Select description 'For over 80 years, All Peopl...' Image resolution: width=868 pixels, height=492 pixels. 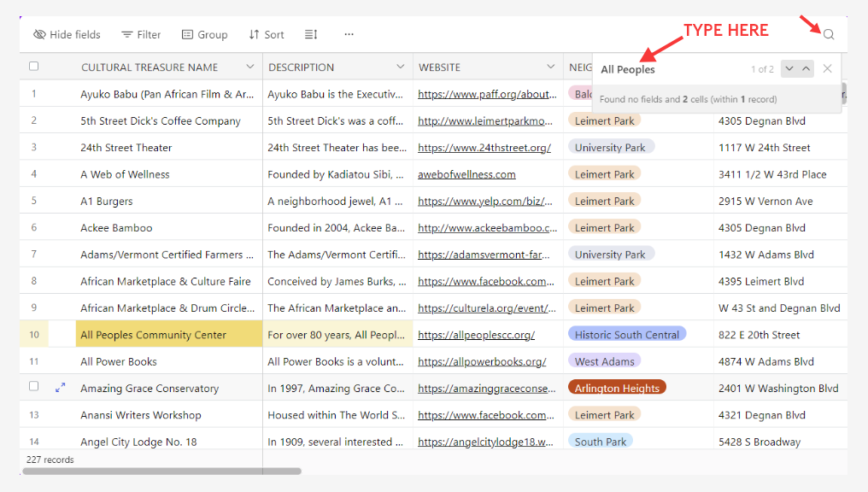337,334
